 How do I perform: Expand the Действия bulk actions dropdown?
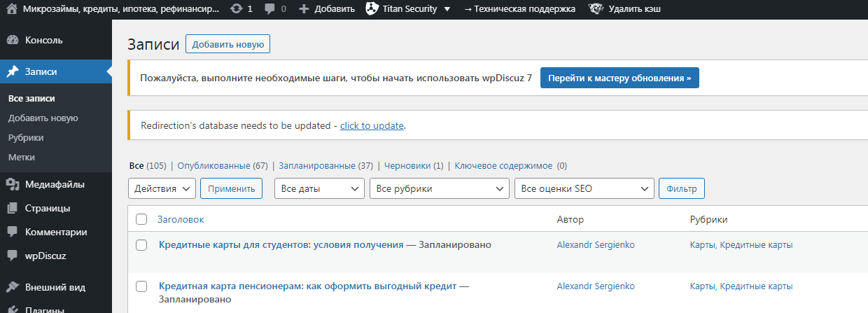pyautogui.click(x=162, y=188)
